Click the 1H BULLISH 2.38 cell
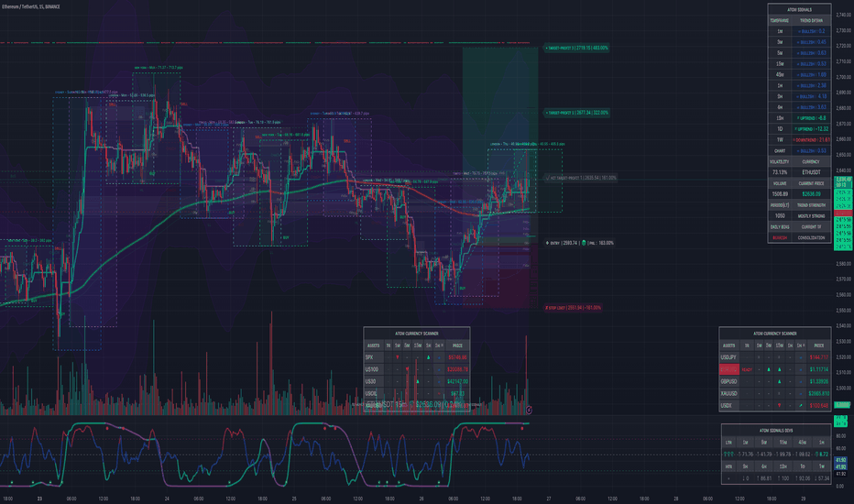Viewport: 854px width, 504px height. coord(811,85)
